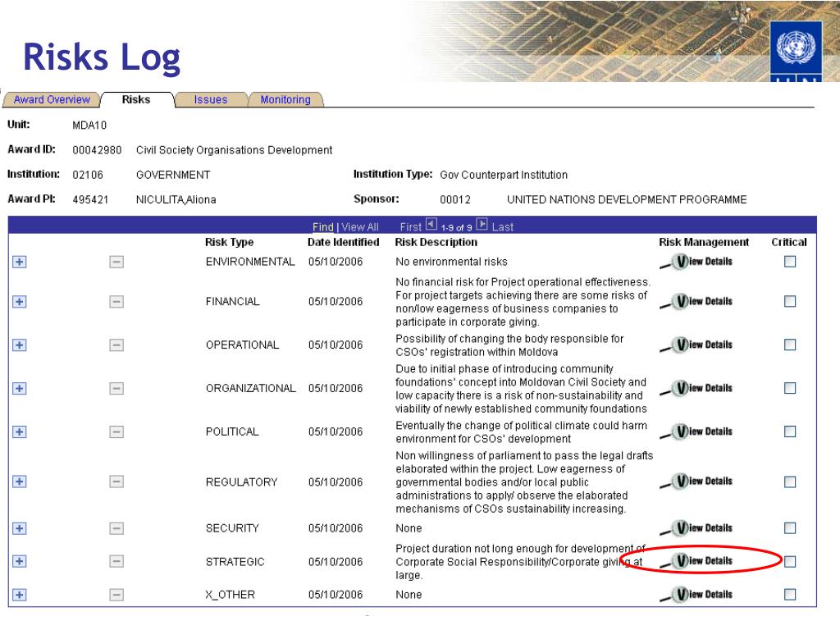This screenshot has height=630, width=840.
Task: Delete the X_OTHER risk row with minus
Action: pyautogui.click(x=116, y=596)
